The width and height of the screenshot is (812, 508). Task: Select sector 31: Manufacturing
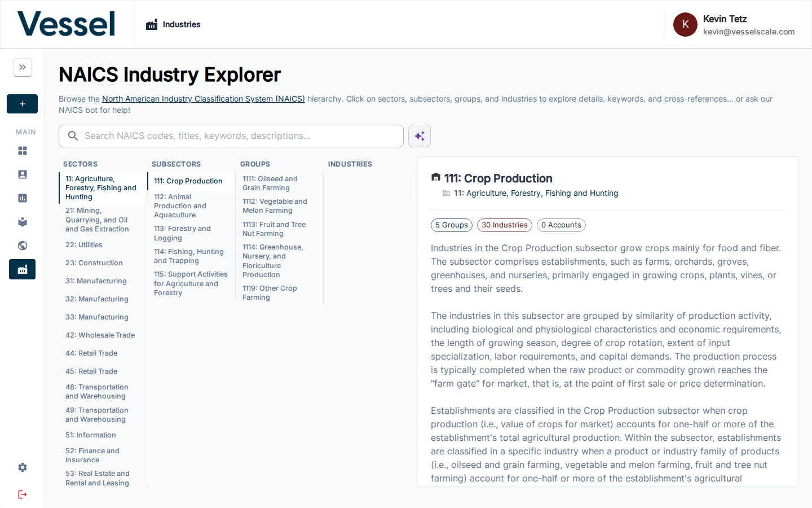[x=101, y=281]
